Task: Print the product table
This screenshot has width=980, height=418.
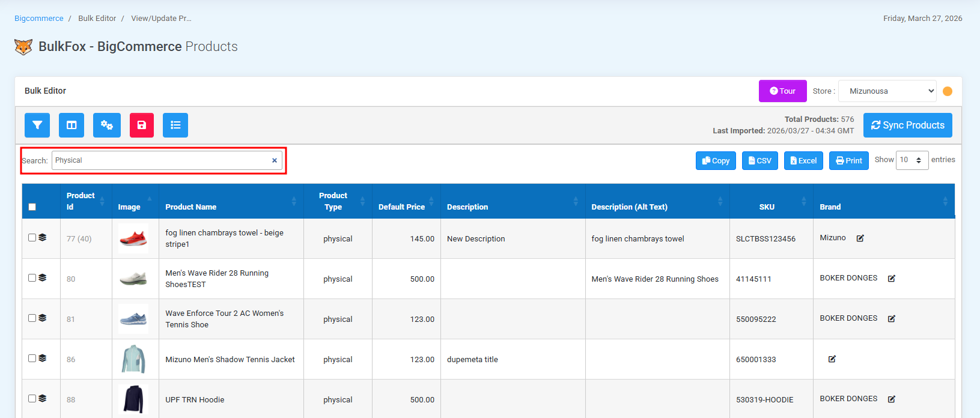Action: [849, 160]
